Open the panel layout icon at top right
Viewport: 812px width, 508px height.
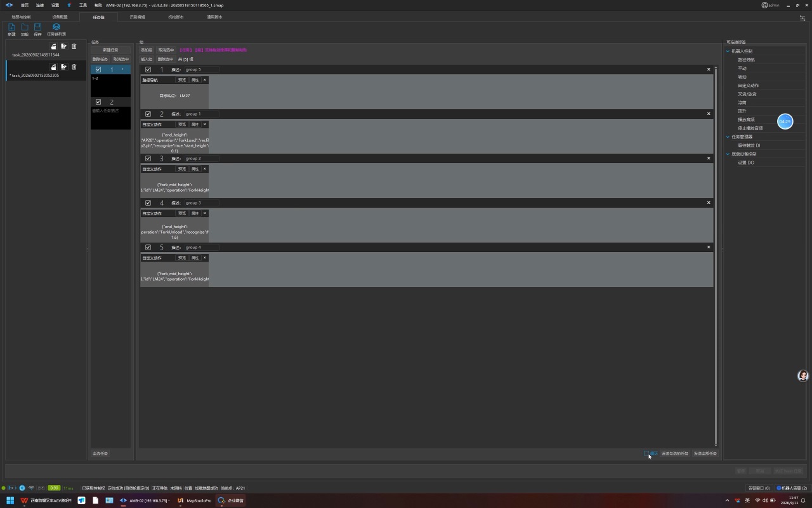click(x=802, y=18)
